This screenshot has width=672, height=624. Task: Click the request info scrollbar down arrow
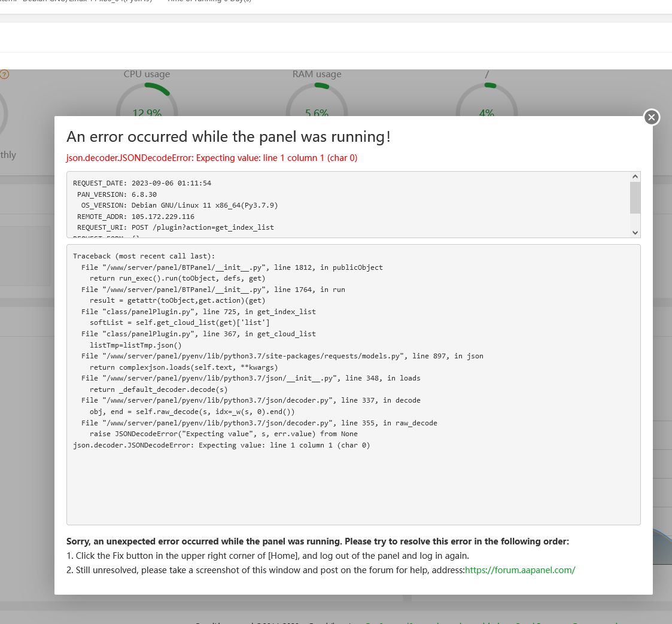tap(635, 233)
